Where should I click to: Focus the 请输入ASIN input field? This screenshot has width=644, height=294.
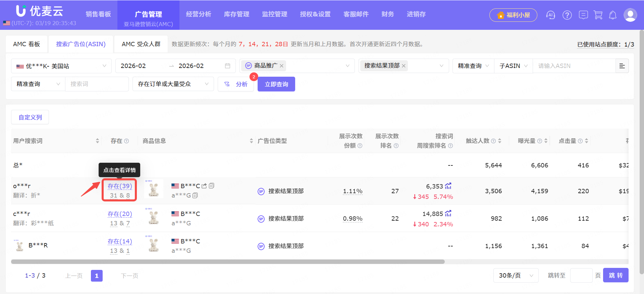(x=574, y=66)
